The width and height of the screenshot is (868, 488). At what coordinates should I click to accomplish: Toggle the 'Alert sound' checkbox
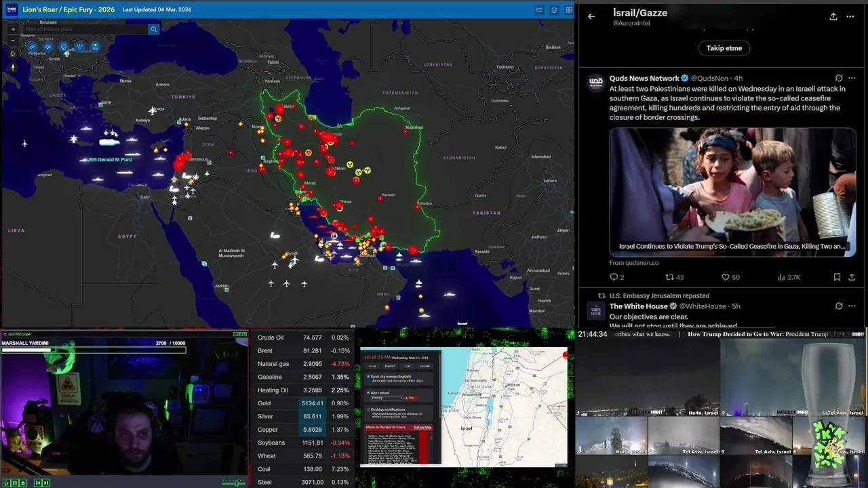[368, 392]
